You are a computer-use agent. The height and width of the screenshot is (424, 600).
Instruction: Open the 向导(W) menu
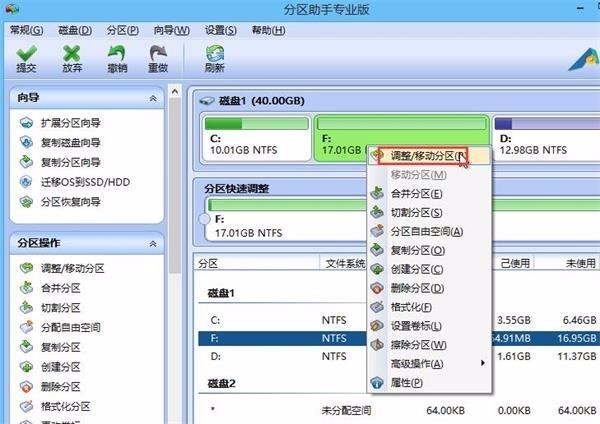[171, 30]
